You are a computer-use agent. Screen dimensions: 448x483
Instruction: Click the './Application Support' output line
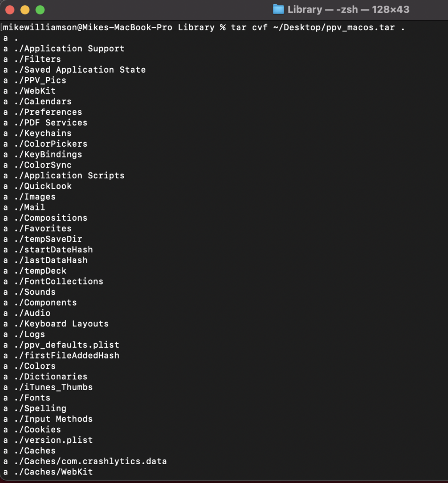[x=69, y=49]
